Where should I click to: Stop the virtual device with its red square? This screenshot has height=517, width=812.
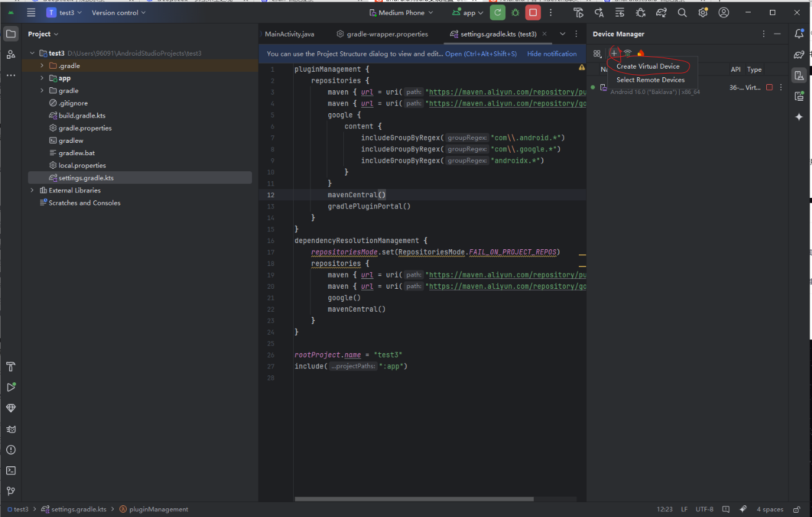[x=769, y=88]
